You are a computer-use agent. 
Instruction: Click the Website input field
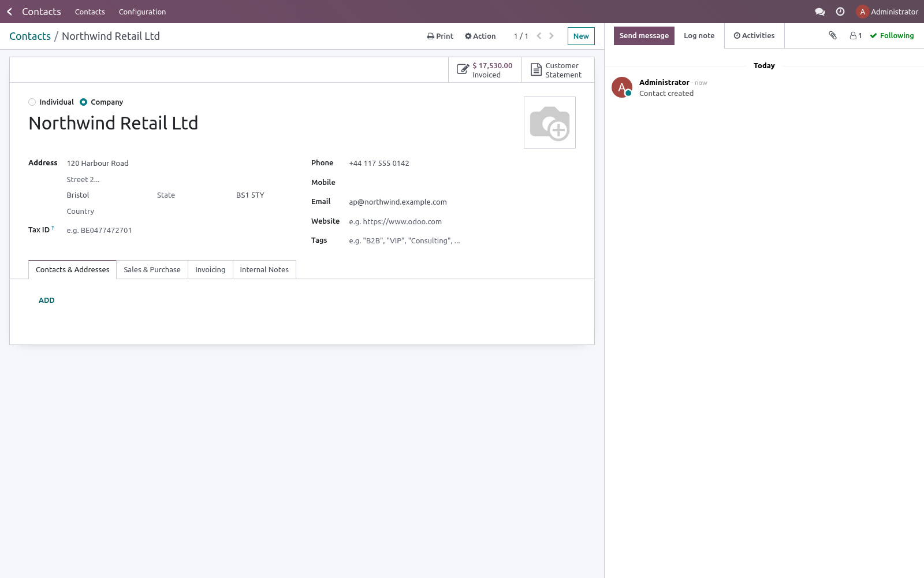pos(461,222)
